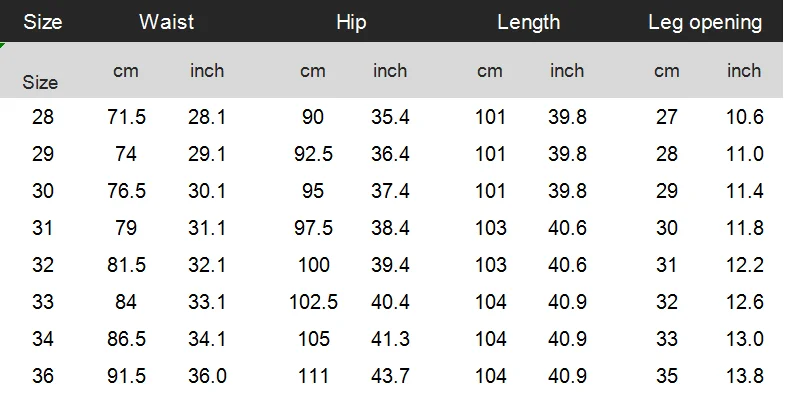Viewport: 785px width, 398px height.
Task: Select the size 36 row label
Action: [43, 376]
